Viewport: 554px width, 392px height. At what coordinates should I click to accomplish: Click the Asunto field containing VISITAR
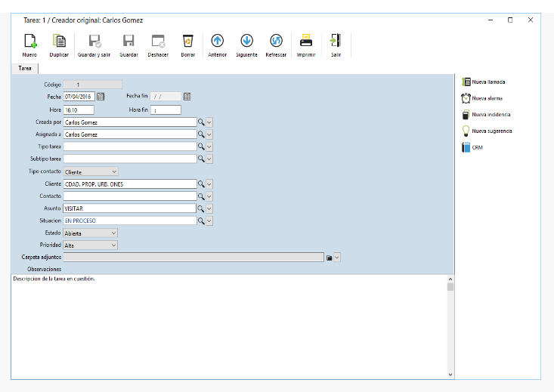[130, 208]
